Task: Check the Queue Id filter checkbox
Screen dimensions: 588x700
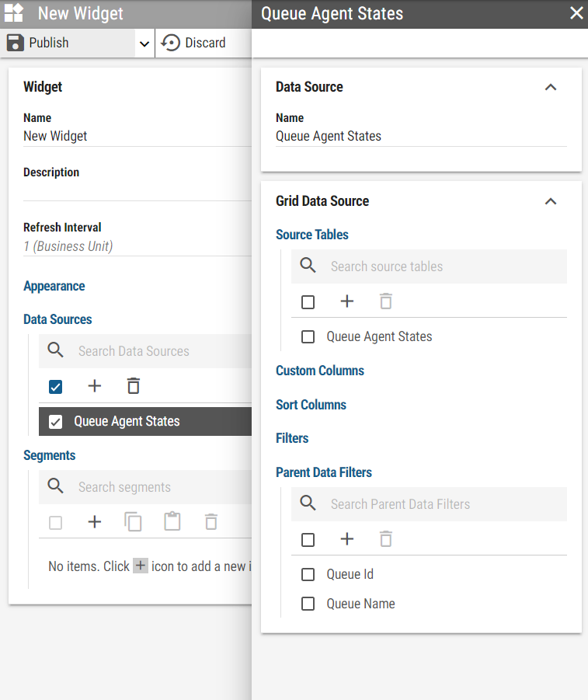Action: [308, 574]
